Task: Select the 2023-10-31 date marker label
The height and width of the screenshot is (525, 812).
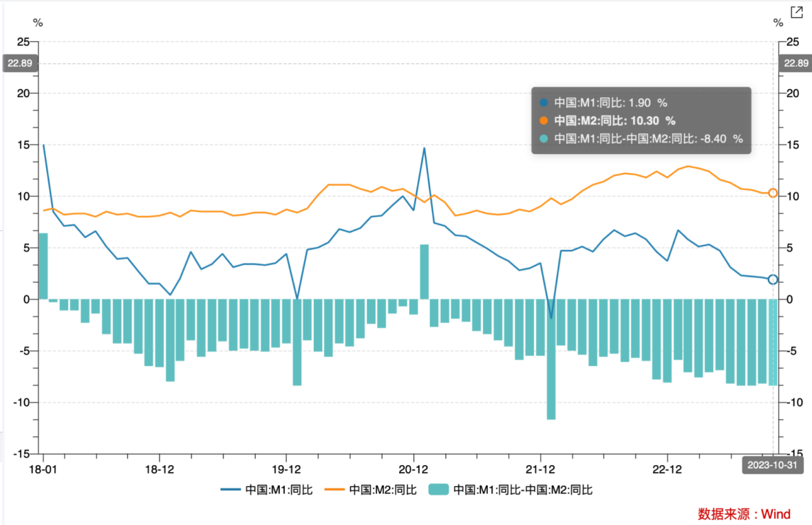Action: [773, 465]
